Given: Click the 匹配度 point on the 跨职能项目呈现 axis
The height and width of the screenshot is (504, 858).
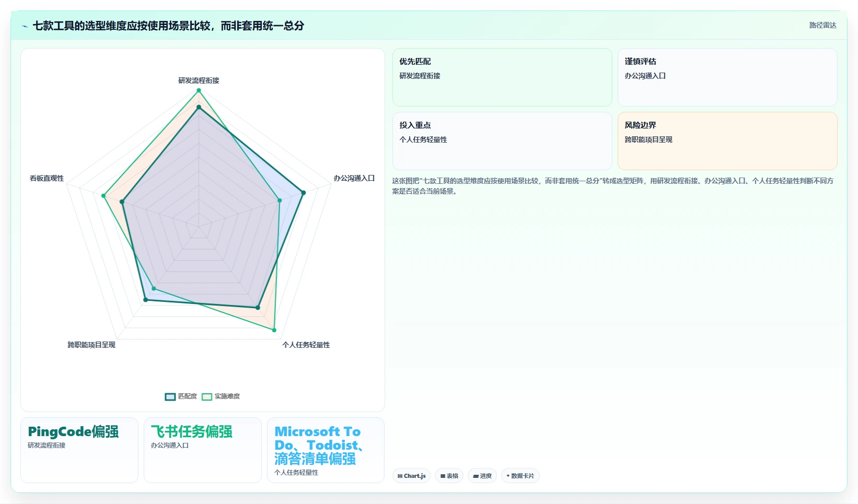Looking at the screenshot, I should coord(145,300).
